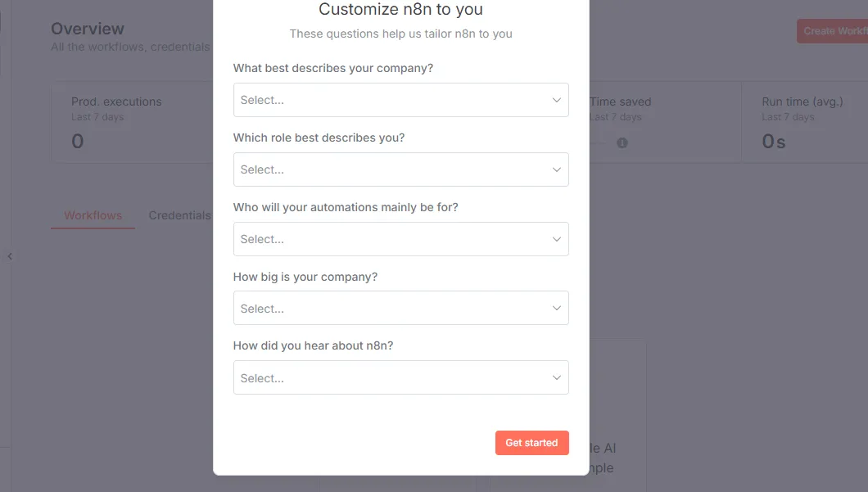Click the Overview page heading
The height and width of the screenshot is (492, 868).
pyautogui.click(x=88, y=29)
